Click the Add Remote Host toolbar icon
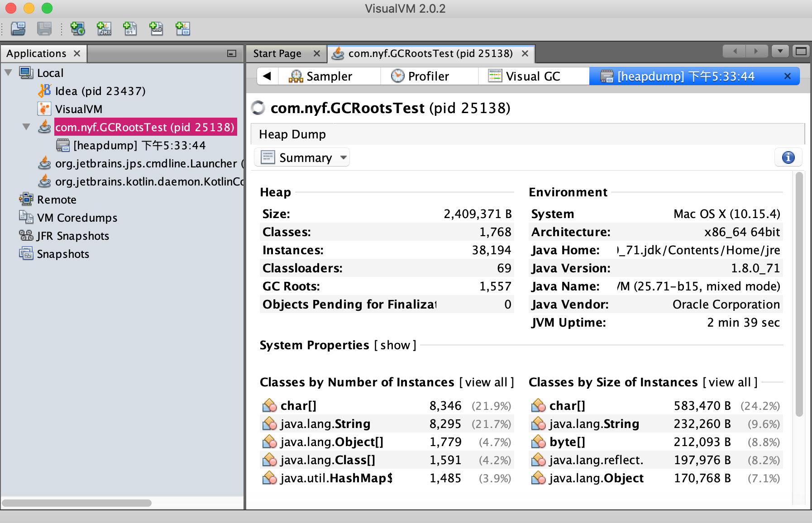 77,29
